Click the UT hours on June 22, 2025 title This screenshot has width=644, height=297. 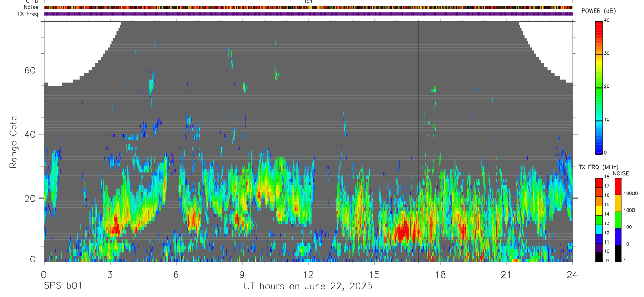point(308,287)
